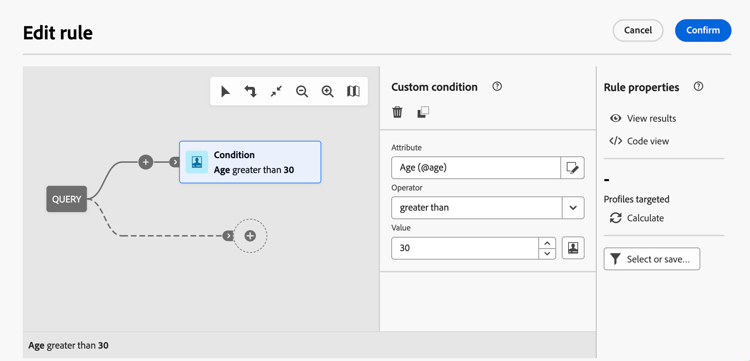Click the filter funnel icon

coord(616,259)
